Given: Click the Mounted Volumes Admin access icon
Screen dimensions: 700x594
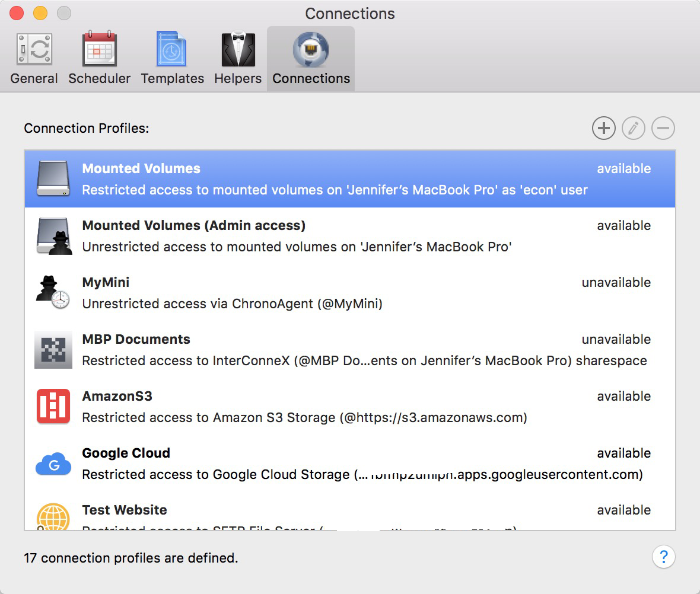Looking at the screenshot, I should pyautogui.click(x=53, y=235).
